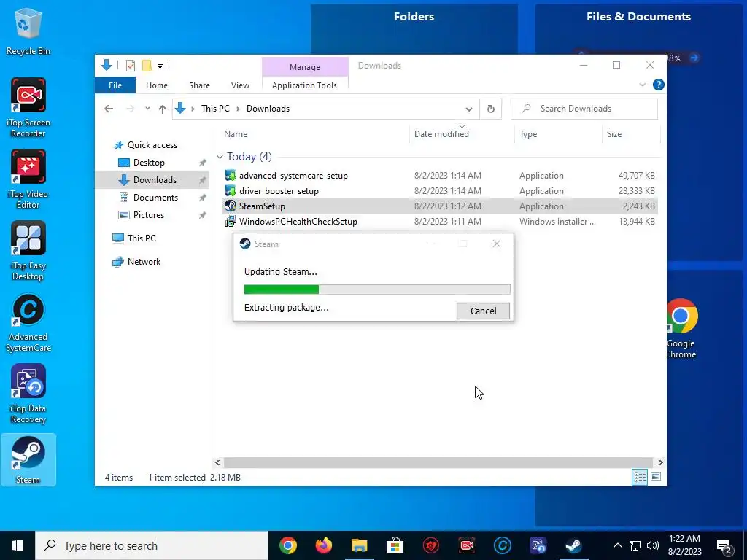The image size is (747, 560).
Task: Go up one level with Up arrow
Action: pyautogui.click(x=163, y=109)
